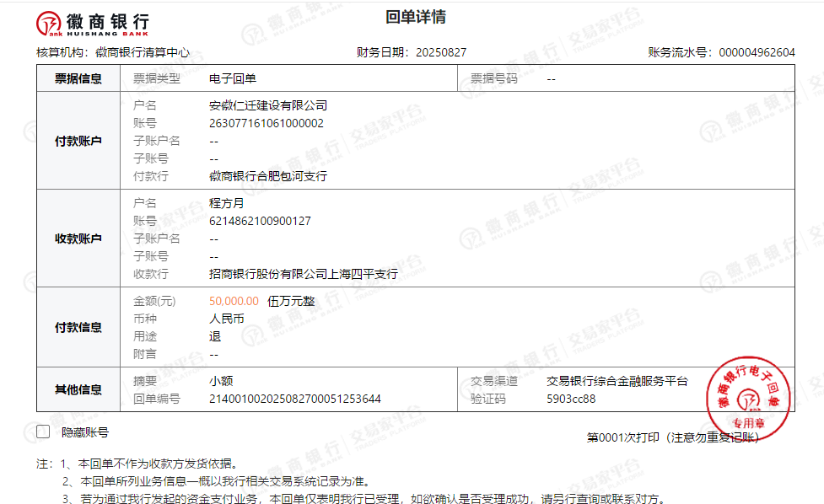Click the 回单详情 page title
The height and width of the screenshot is (504, 824).
[415, 18]
